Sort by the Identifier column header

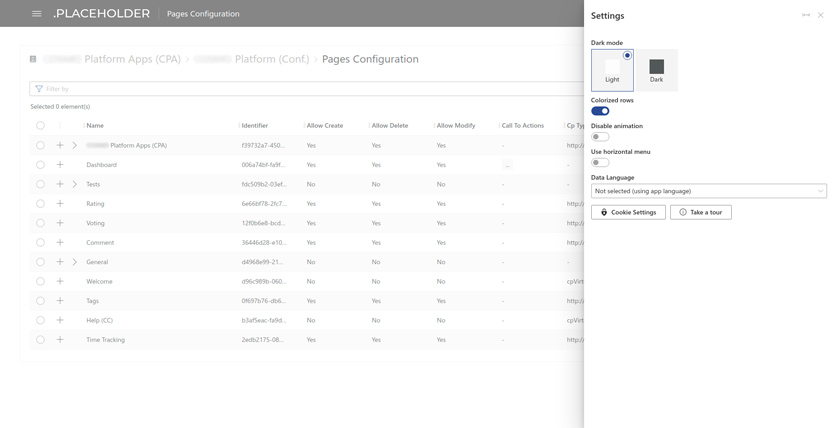coord(255,126)
